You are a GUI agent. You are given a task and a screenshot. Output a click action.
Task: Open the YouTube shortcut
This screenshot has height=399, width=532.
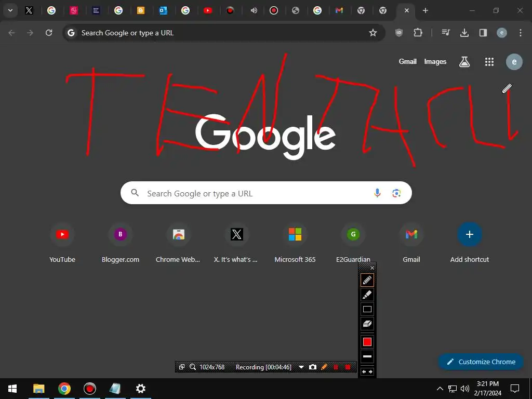click(62, 243)
